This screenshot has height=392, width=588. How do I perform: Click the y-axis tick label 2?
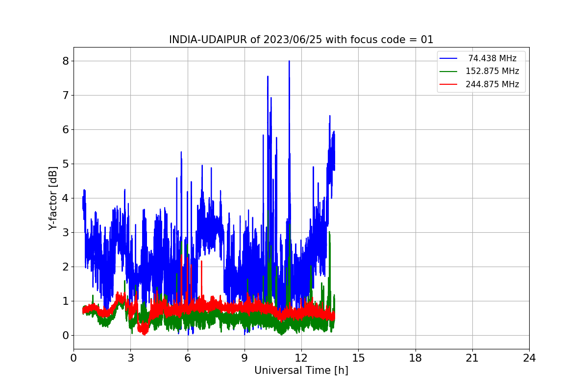click(65, 267)
